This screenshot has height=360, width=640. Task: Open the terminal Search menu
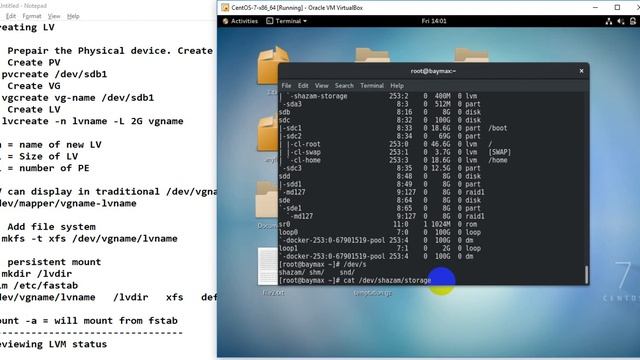344,86
